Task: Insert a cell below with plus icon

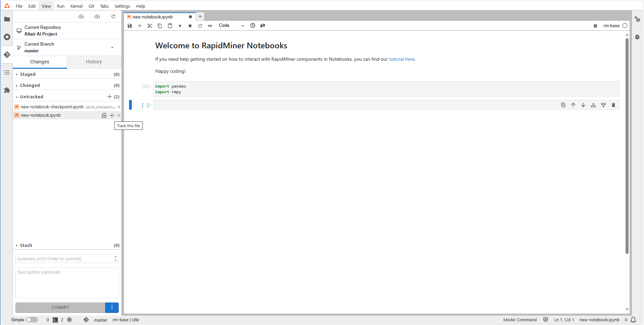Action: [x=140, y=26]
